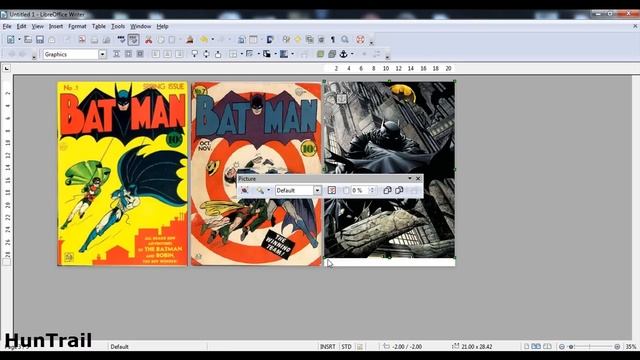Open the Change Anchor dropdown arrow
Viewport: 640px width, 360px height.
click(352, 54)
